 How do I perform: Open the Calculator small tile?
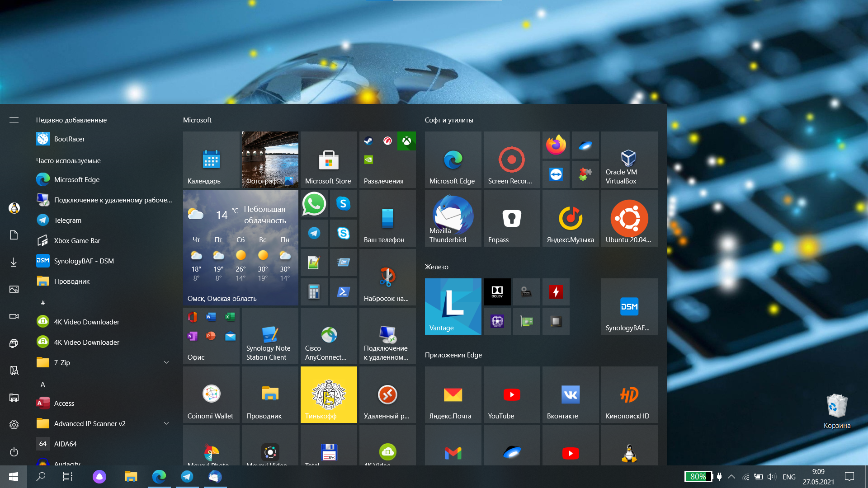[314, 292]
